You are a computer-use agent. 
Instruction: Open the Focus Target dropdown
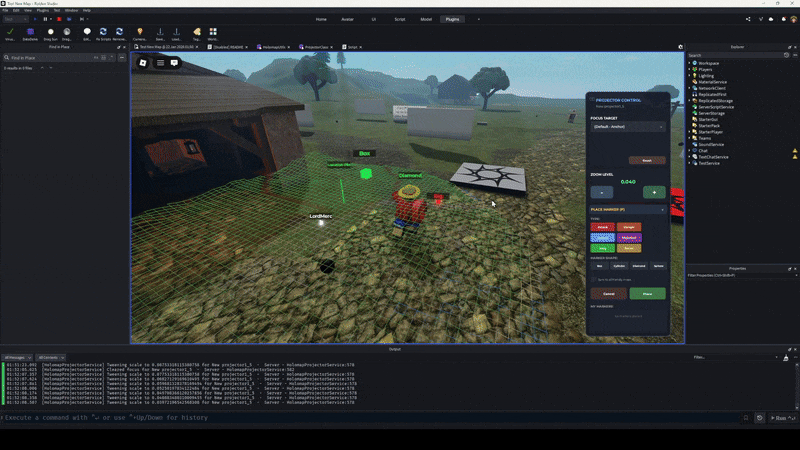[x=627, y=127]
